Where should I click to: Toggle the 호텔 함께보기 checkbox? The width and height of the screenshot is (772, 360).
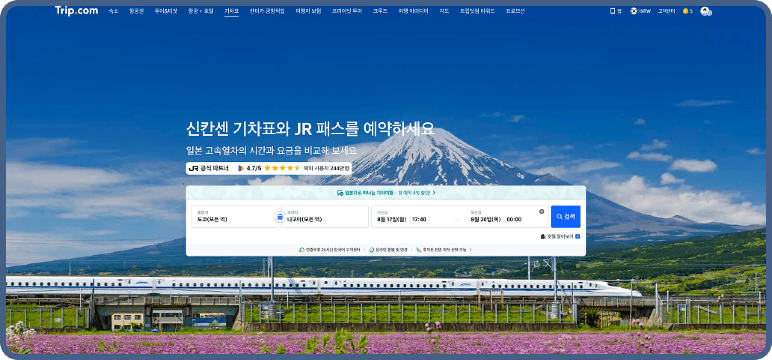(578, 236)
